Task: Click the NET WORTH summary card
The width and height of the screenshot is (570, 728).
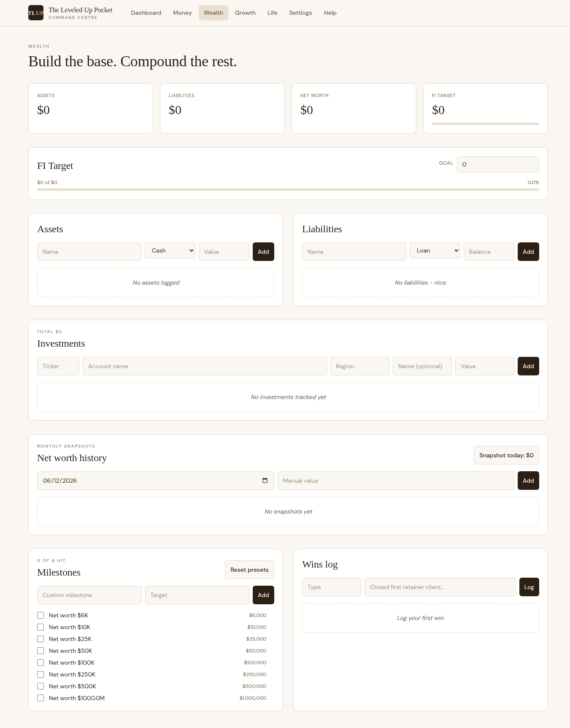Action: [x=354, y=109]
